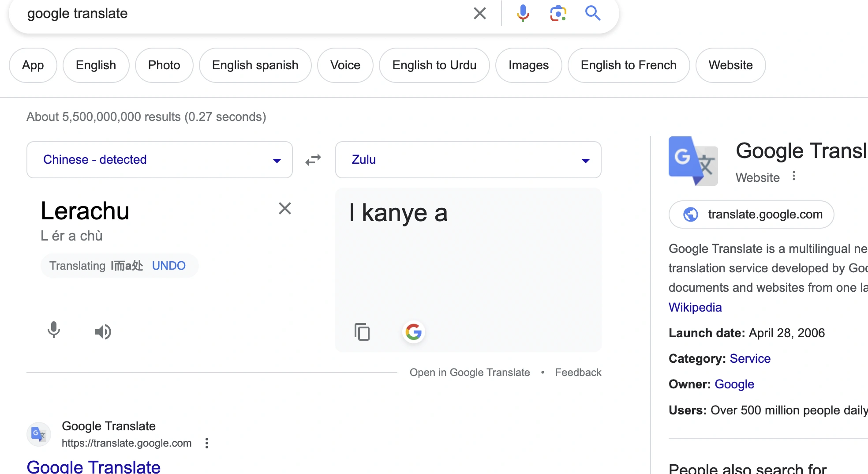Select the English spanish filter chip
The width and height of the screenshot is (868, 474).
coord(255,65)
